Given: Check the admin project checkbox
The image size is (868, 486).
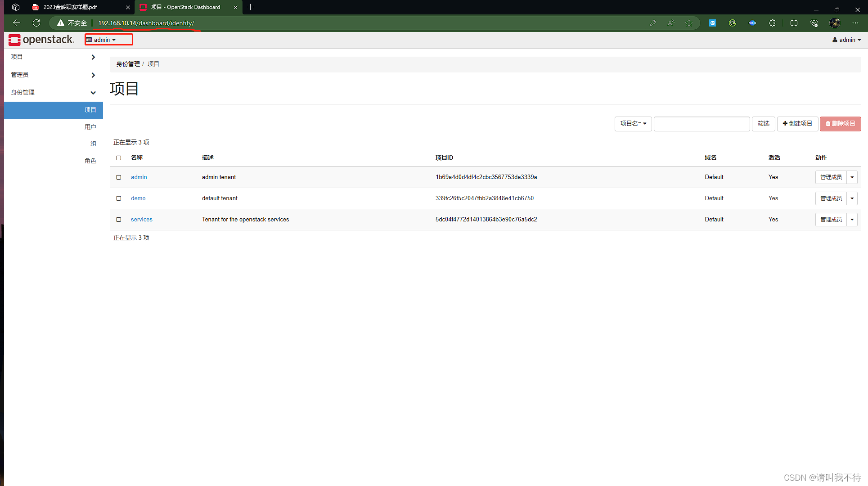Looking at the screenshot, I should pos(119,177).
